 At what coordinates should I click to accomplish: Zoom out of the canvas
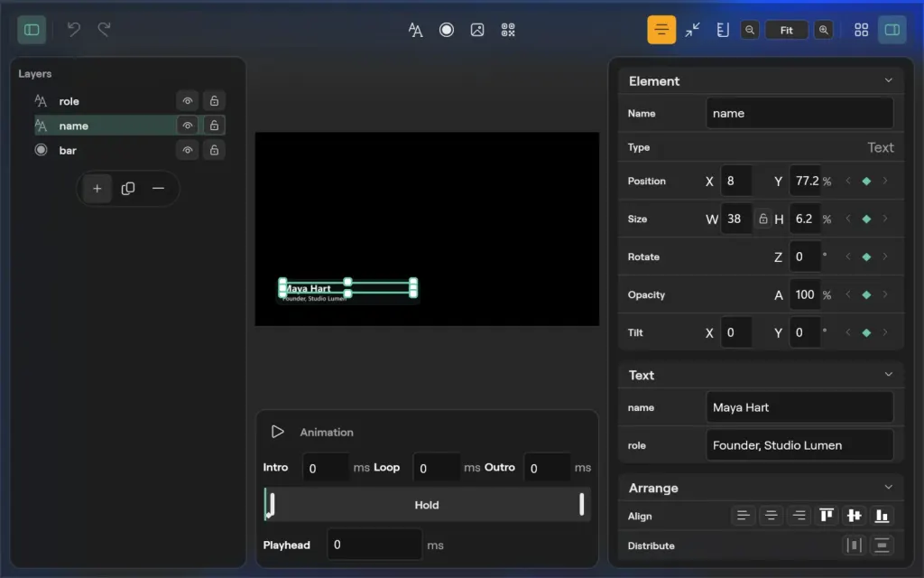[x=750, y=30]
